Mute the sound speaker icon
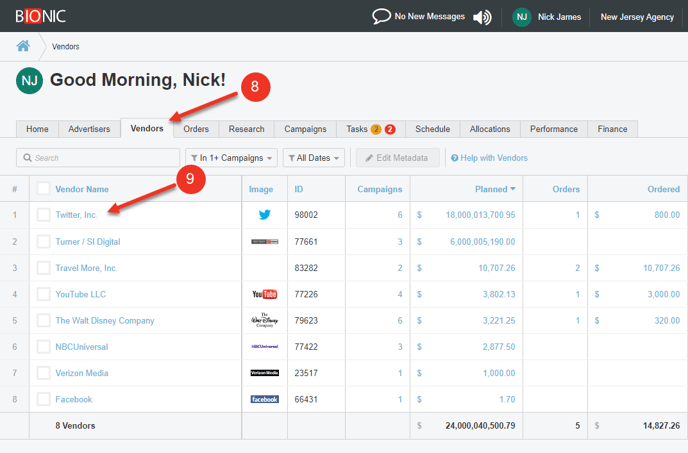688x453 pixels. click(x=482, y=17)
